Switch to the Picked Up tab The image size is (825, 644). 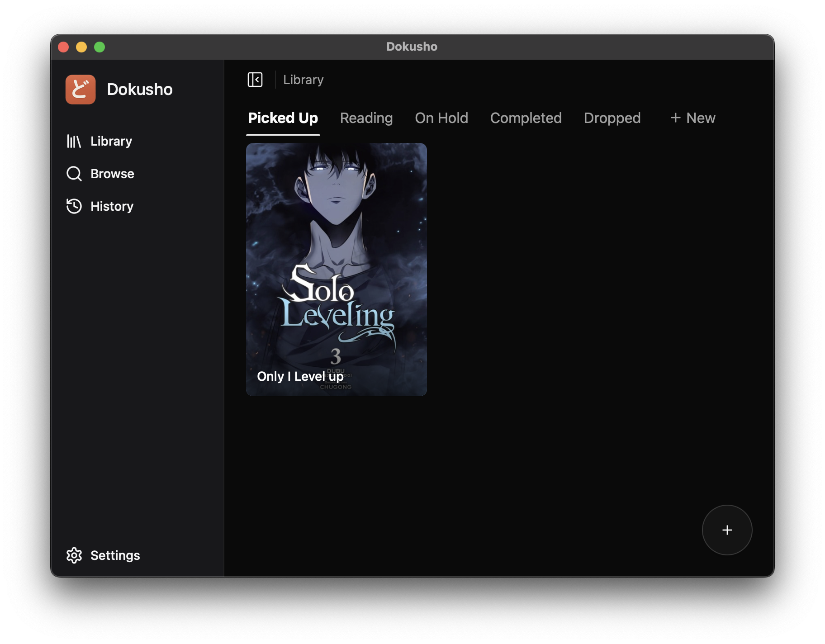[283, 118]
